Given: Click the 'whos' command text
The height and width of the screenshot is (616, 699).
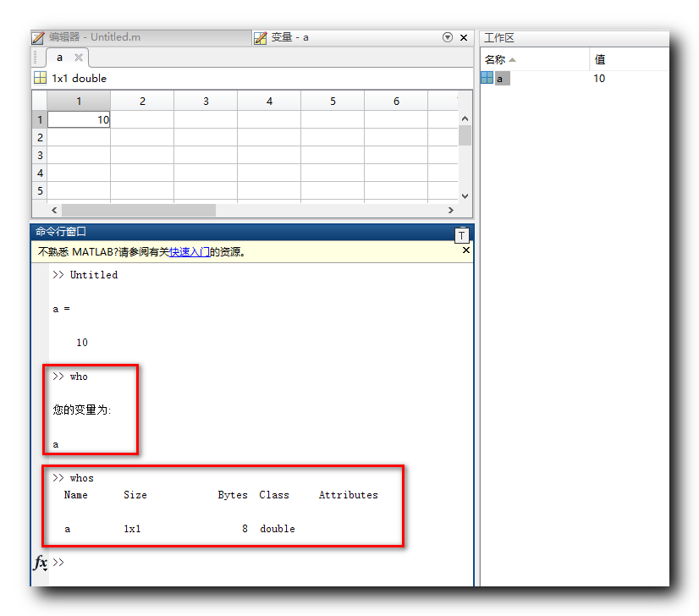Looking at the screenshot, I should [x=81, y=478].
